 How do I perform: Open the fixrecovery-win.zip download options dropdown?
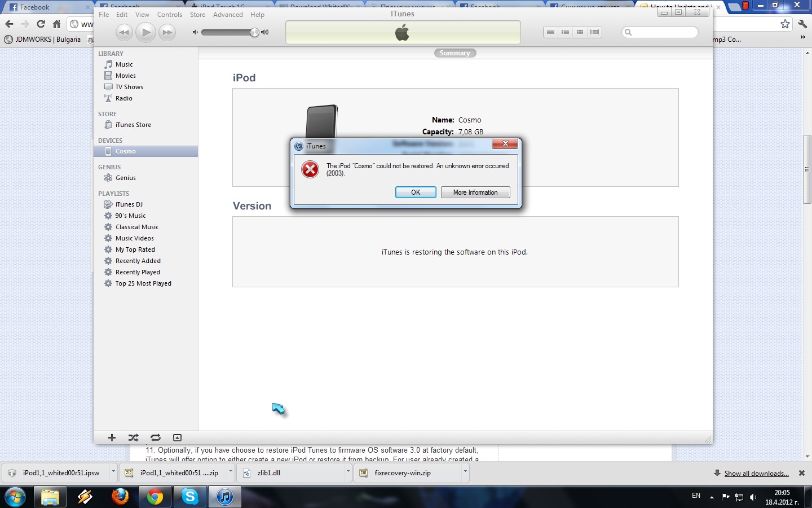[465, 471]
